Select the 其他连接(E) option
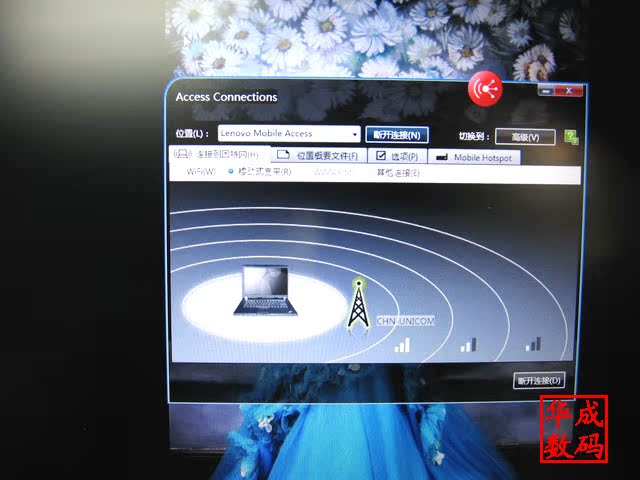This screenshot has width=640, height=480. coord(398,173)
